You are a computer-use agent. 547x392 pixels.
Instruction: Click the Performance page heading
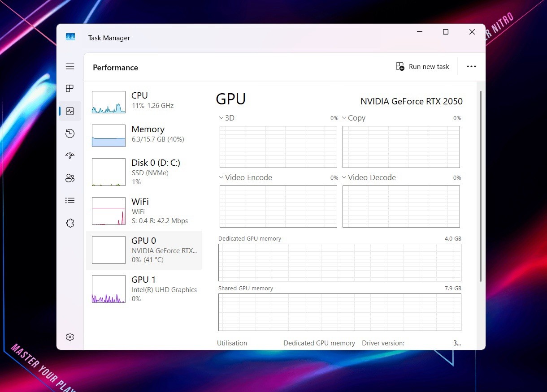(115, 68)
